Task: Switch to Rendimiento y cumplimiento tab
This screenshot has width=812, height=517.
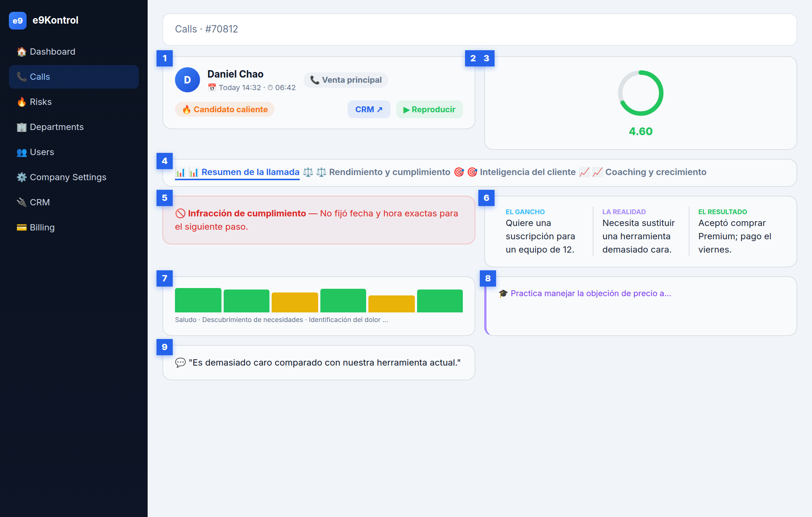Action: tap(376, 172)
